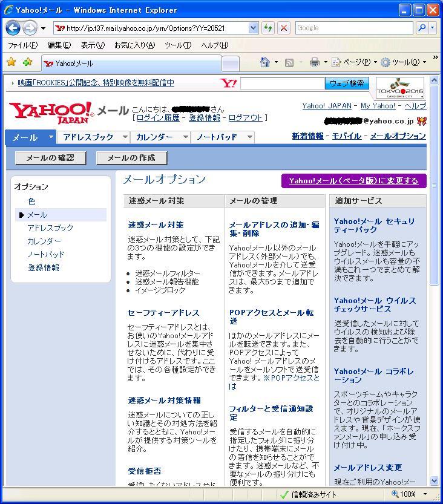
Task: Open the ファイル(F) menu
Action: [22, 45]
